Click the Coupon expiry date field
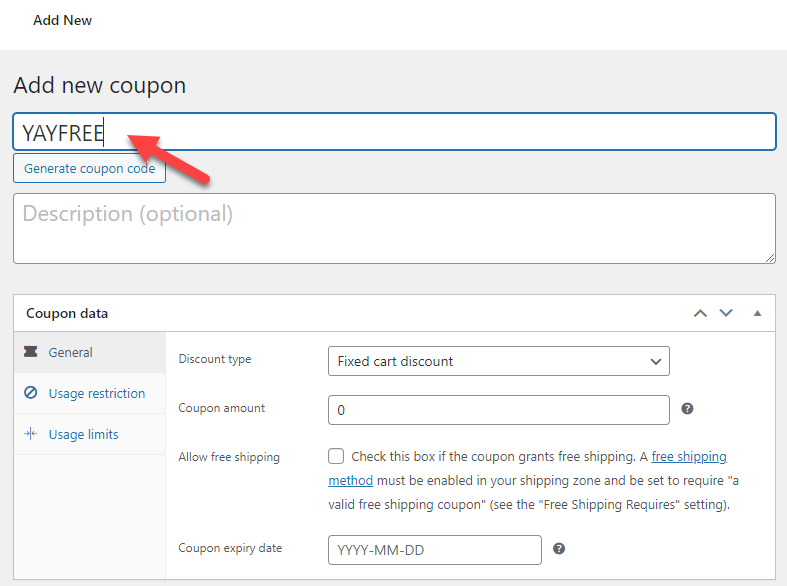Screen dimensions: 787x586 435,550
